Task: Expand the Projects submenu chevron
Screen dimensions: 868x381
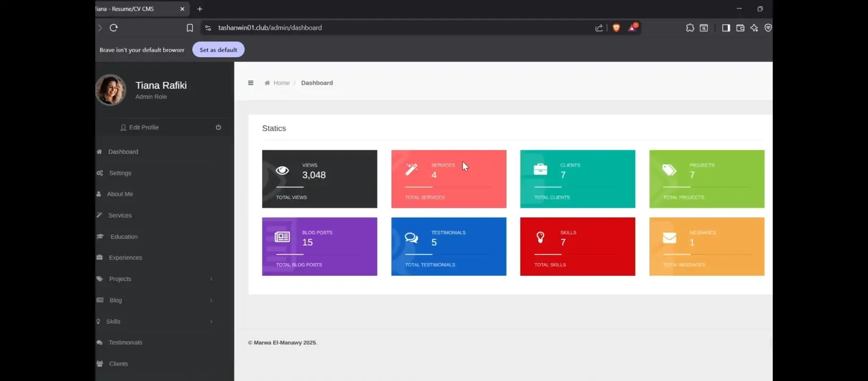Action: click(211, 279)
